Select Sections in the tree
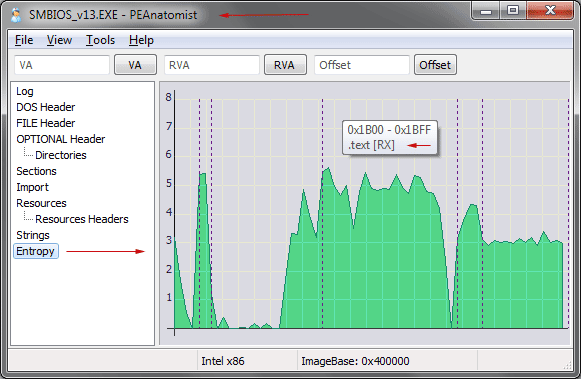 36,171
